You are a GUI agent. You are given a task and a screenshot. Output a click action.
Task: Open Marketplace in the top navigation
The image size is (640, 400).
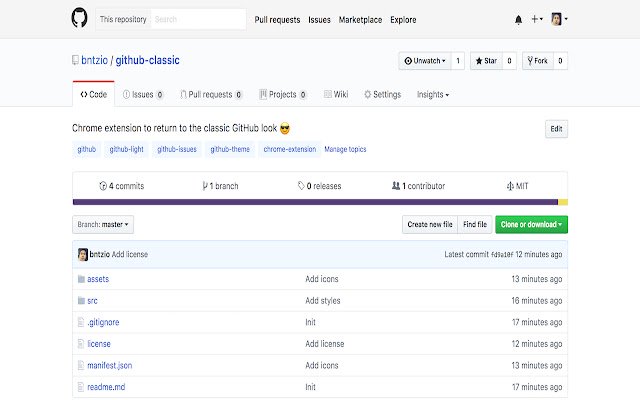click(360, 20)
